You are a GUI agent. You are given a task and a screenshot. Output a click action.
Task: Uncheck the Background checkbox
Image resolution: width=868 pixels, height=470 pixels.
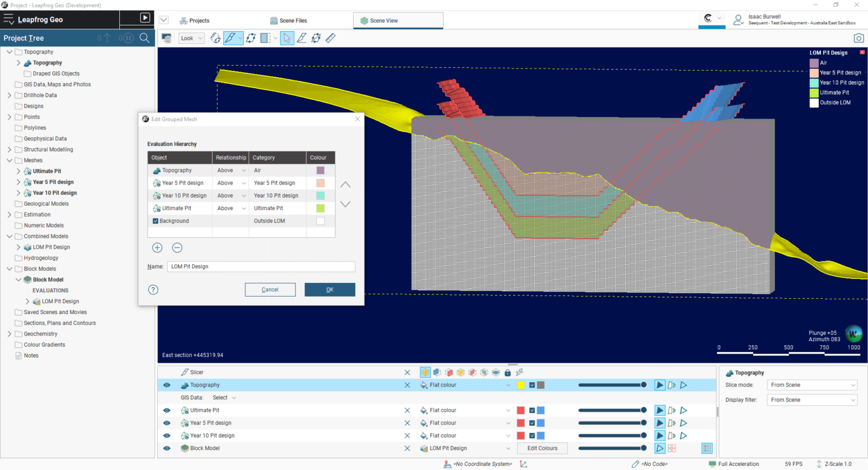[155, 221]
